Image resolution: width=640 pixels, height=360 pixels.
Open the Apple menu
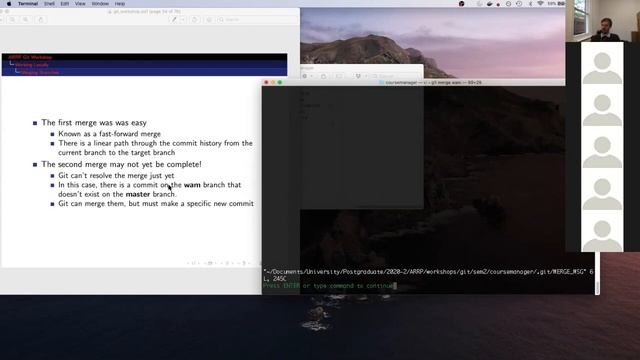tap(9, 4)
